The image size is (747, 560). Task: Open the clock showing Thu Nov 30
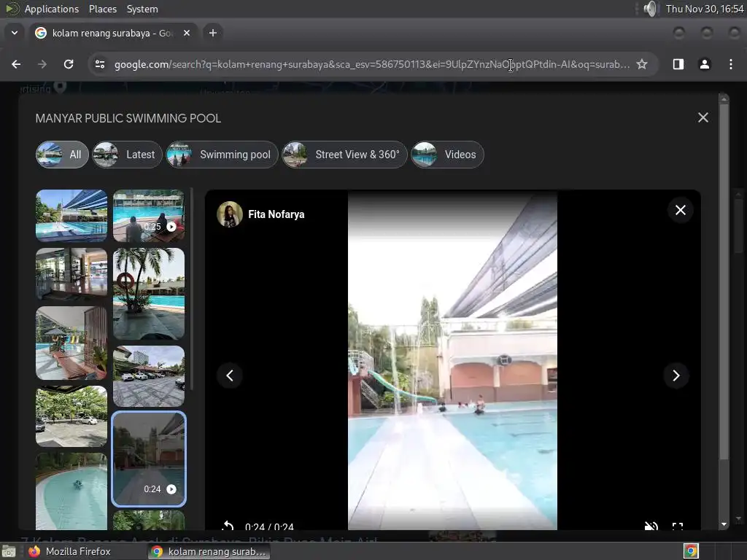coord(705,9)
